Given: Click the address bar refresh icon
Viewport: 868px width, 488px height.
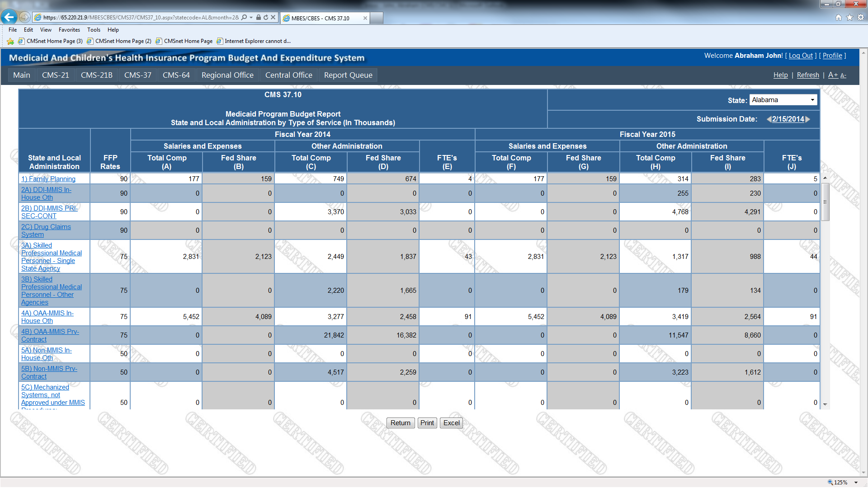Looking at the screenshot, I should coord(266,18).
